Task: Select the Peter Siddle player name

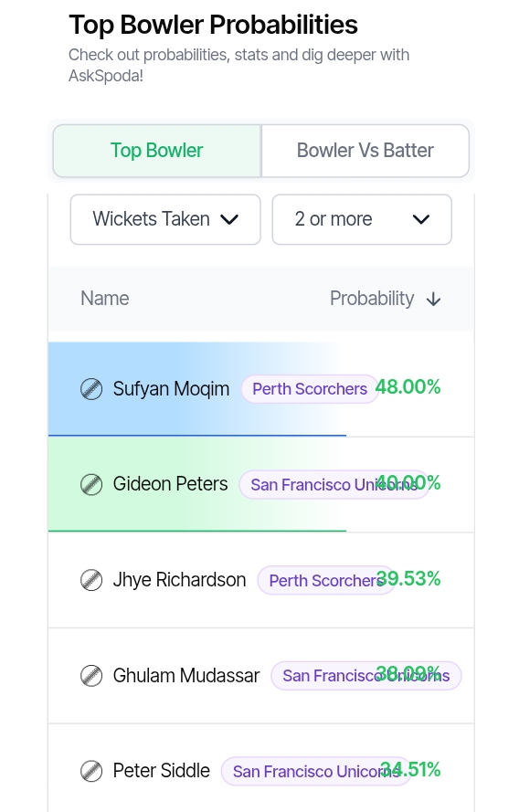Action: coord(161,771)
